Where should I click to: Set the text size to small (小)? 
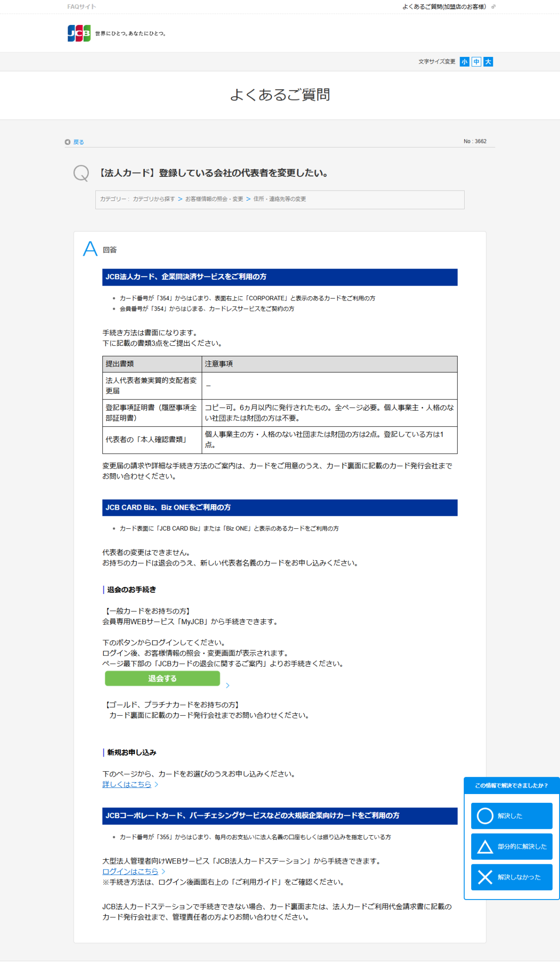point(464,62)
